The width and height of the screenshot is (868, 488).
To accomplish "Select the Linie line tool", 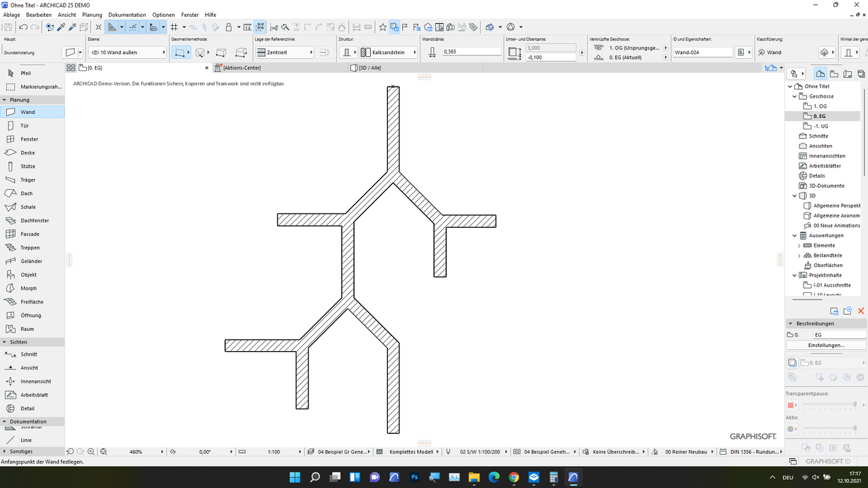I will [33, 440].
